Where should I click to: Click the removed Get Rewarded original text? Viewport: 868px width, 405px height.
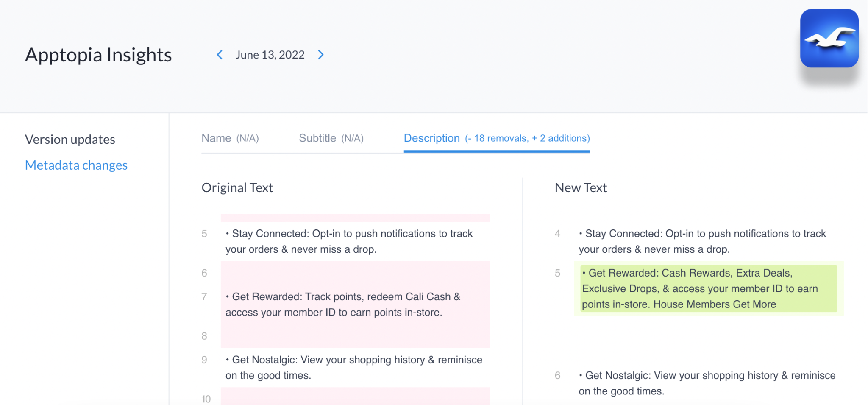[x=343, y=304]
